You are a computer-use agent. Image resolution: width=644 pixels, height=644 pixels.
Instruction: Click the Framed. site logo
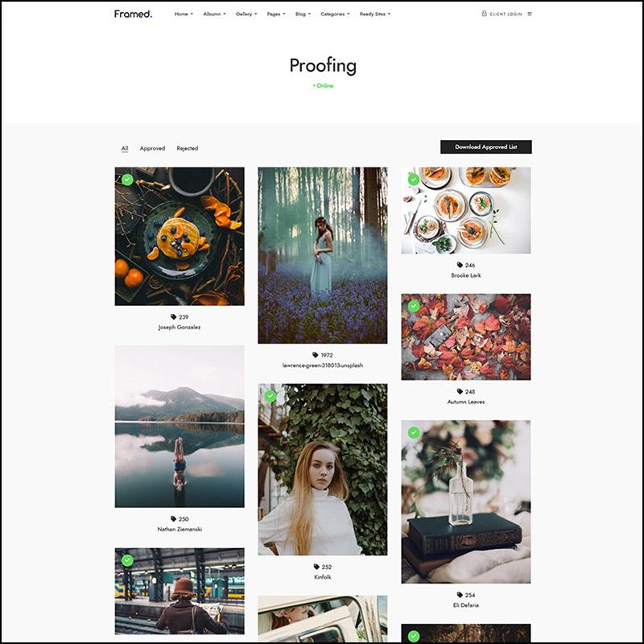click(x=133, y=14)
